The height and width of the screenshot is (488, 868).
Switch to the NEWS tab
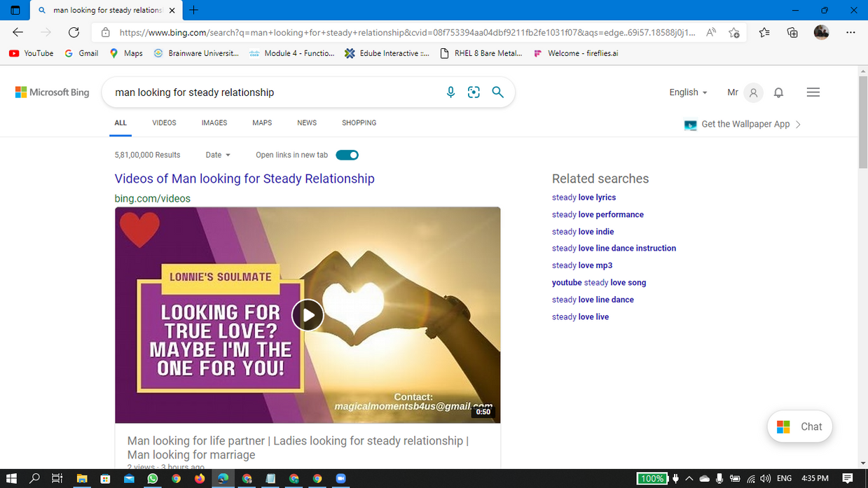point(307,123)
